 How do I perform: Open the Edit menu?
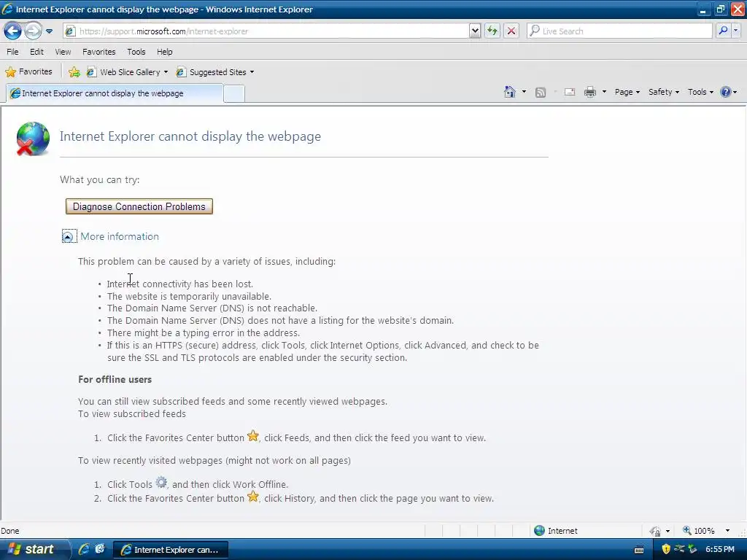pos(36,52)
